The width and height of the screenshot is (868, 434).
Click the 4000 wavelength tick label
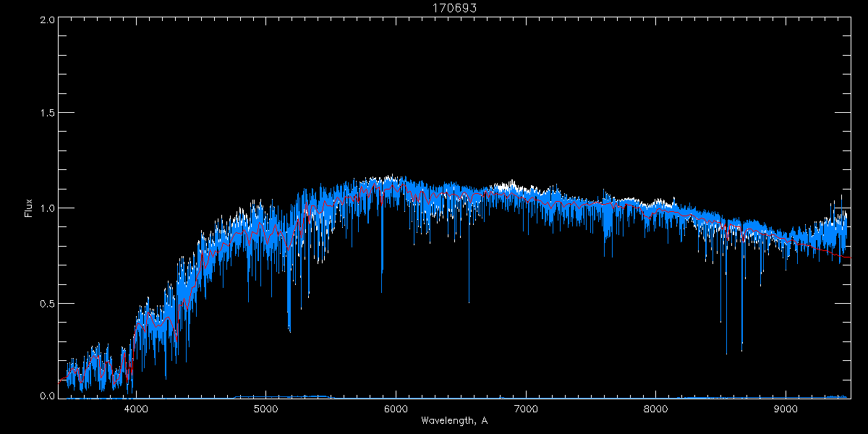pyautogui.click(x=136, y=408)
